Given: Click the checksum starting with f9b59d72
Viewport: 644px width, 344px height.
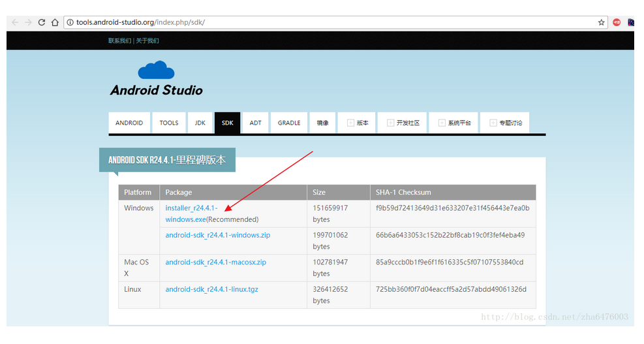Looking at the screenshot, I should pos(453,208).
